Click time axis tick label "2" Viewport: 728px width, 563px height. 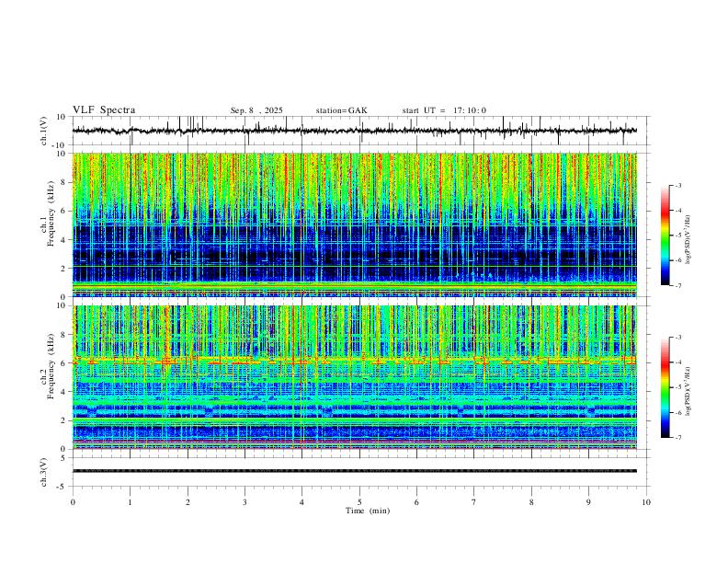coord(188,502)
